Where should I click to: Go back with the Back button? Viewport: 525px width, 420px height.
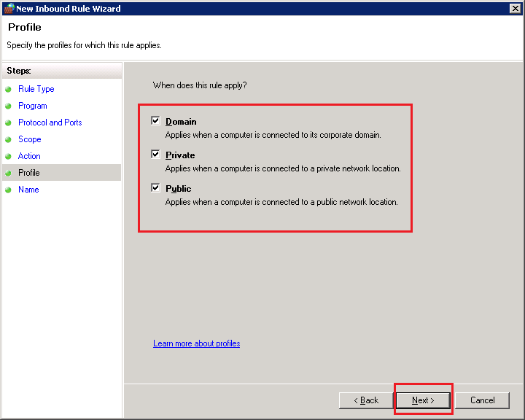click(x=365, y=400)
